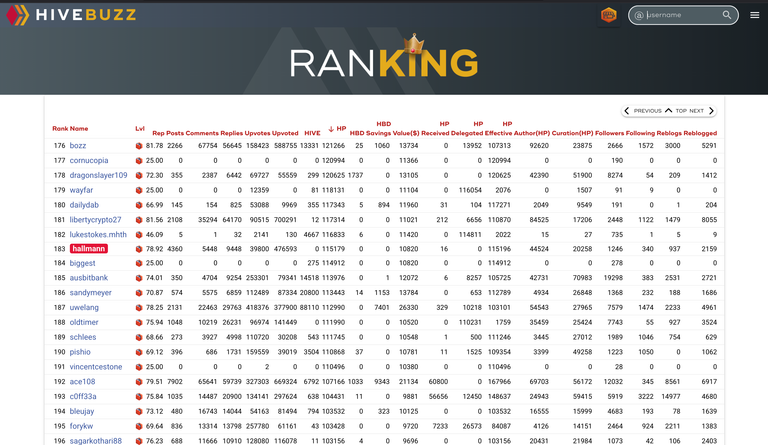
Task: Click level badge icon for oldtimer
Action: pyautogui.click(x=139, y=323)
